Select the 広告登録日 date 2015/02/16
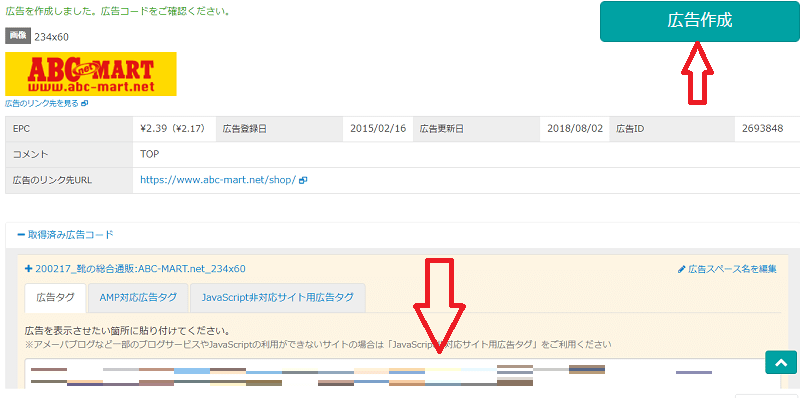The height and width of the screenshot is (398, 800). [378, 129]
